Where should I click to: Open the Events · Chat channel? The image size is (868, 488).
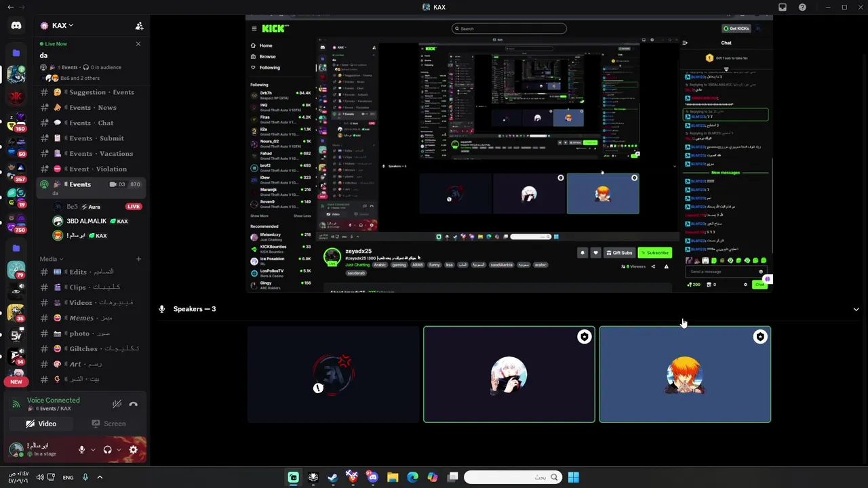click(90, 123)
